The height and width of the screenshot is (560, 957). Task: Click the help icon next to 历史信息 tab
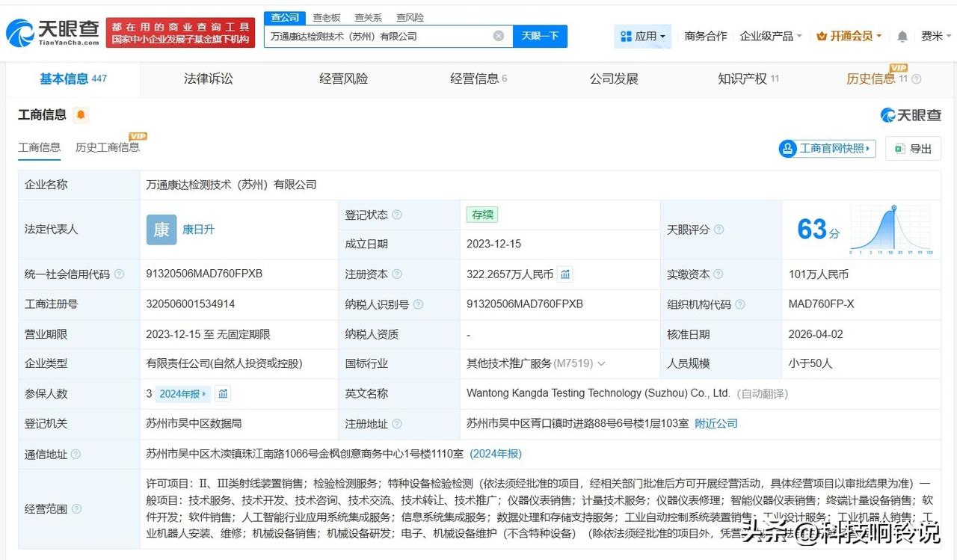[x=917, y=79]
